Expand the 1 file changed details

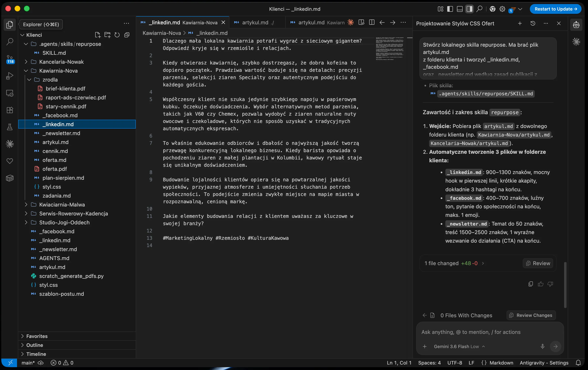[483, 263]
